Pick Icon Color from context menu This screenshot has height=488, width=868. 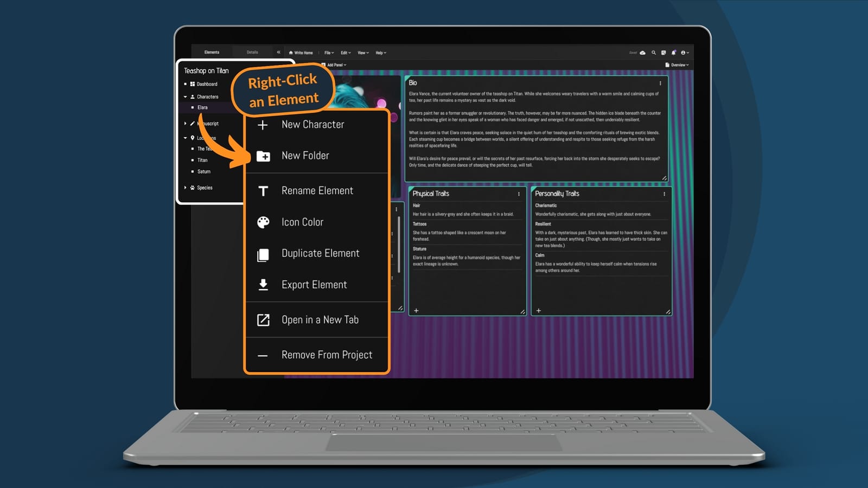(302, 222)
